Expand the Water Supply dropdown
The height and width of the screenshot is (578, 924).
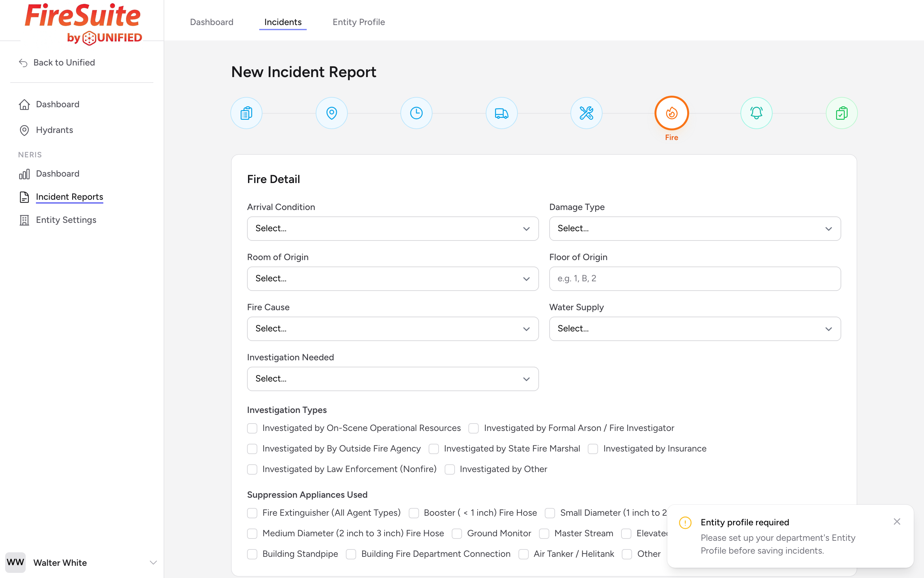point(695,329)
